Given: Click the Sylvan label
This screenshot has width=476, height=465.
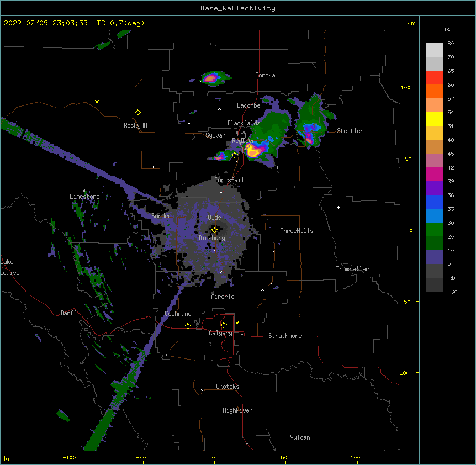Looking at the screenshot, I should click(x=215, y=135).
